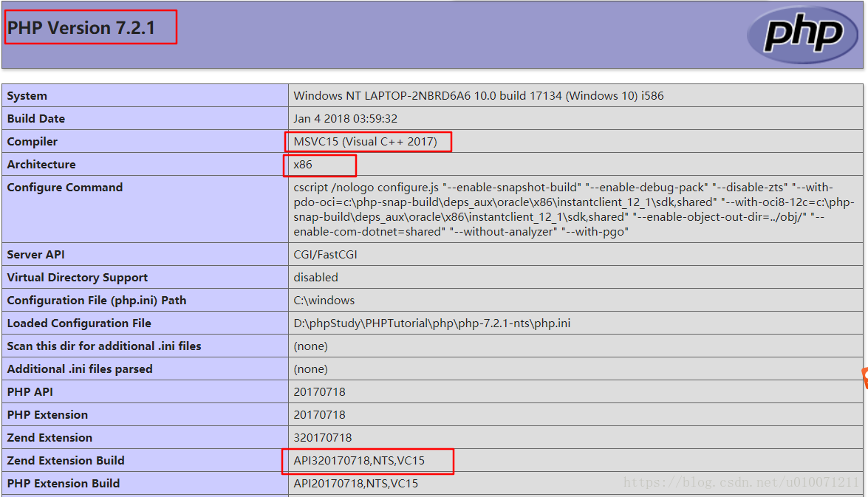Click the 'MSVC15 (Visual C++ 2017)' value
This screenshot has width=868, height=497.
pyautogui.click(x=366, y=142)
